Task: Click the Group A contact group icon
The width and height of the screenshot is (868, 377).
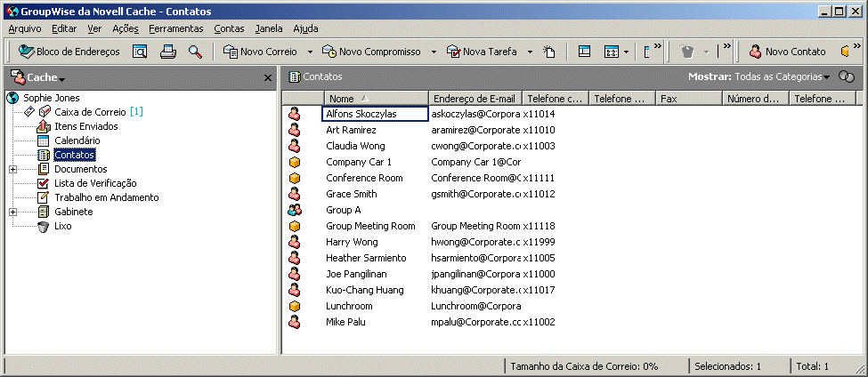Action: point(295,210)
